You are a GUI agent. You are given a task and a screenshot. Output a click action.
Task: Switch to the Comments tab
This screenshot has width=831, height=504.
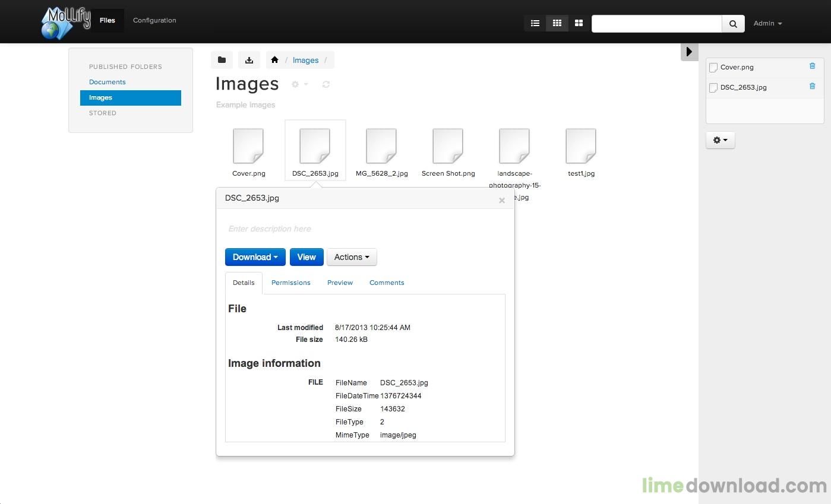pos(387,283)
